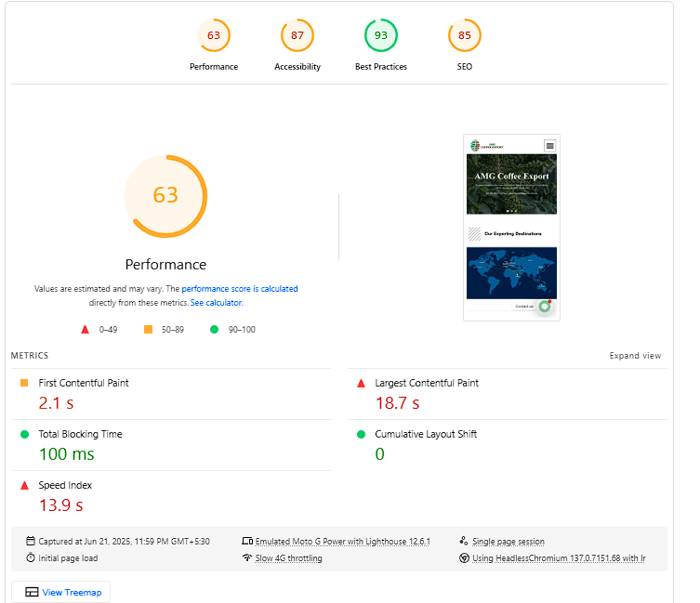Image resolution: width=700 pixels, height=603 pixels.
Task: Click the orange square 50–89 legend icon
Action: click(x=148, y=330)
